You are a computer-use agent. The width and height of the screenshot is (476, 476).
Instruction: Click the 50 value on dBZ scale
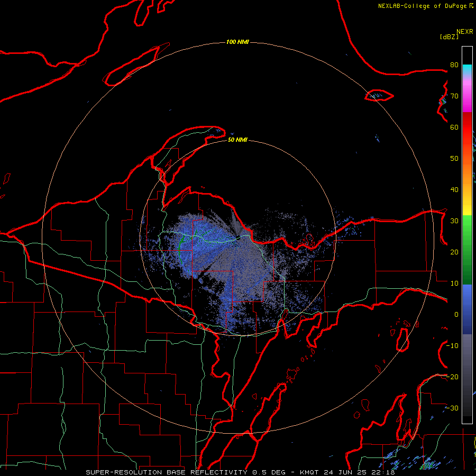click(454, 159)
